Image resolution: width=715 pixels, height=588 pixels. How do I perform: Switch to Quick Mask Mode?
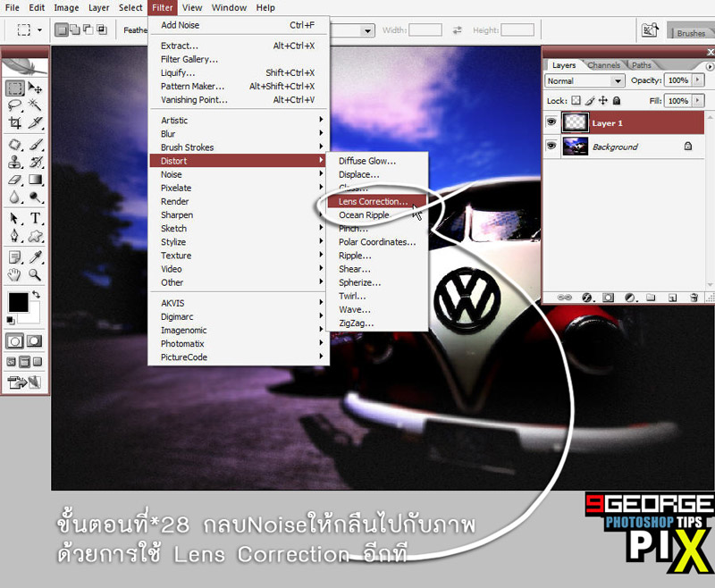[34, 341]
